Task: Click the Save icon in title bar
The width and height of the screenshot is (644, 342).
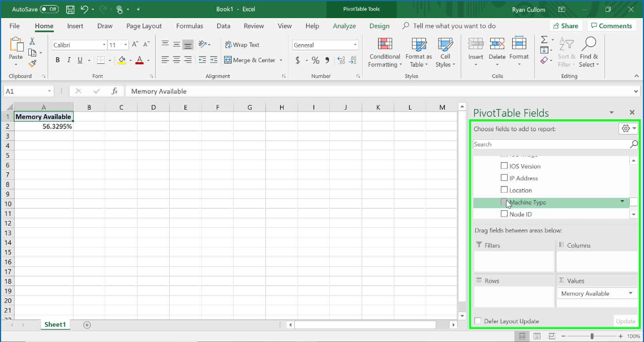Action: point(70,9)
